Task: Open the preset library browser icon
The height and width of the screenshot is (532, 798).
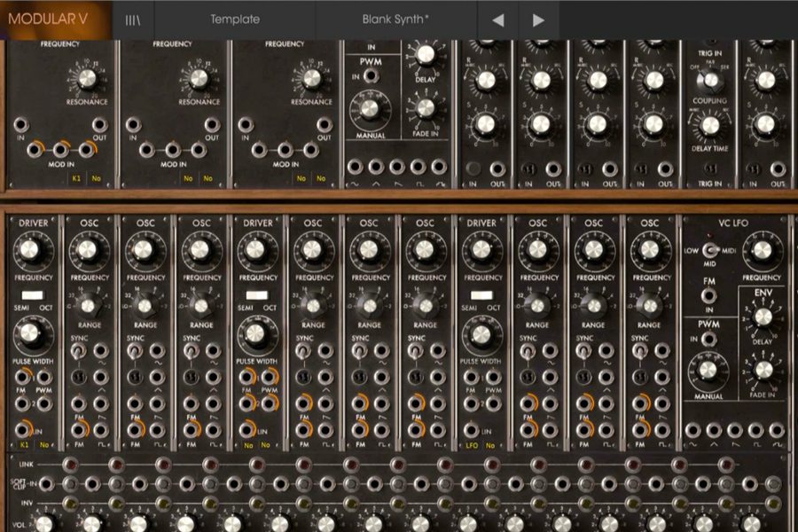Action: coord(133,20)
